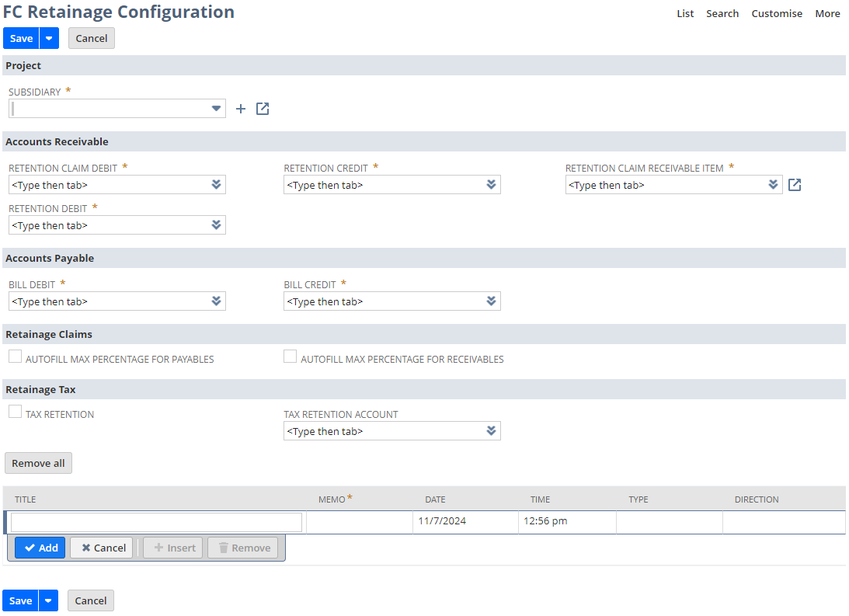Click the Remove line button
This screenshot has height=616, width=849.
tap(243, 548)
